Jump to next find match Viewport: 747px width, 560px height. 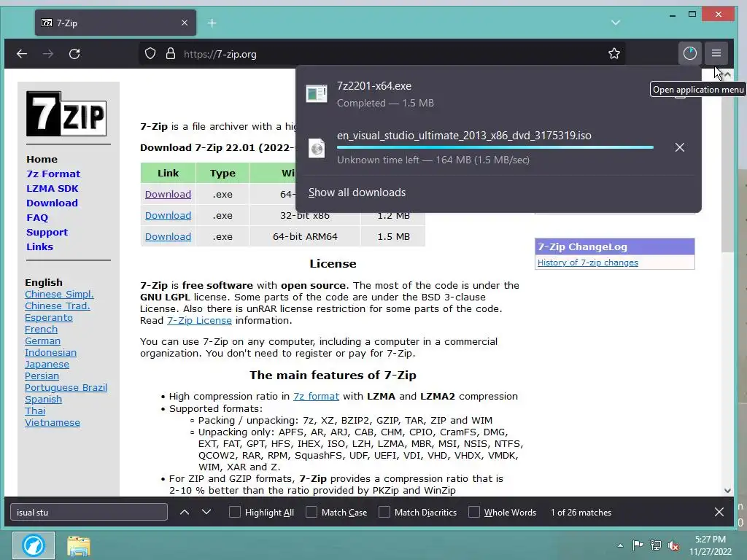pyautogui.click(x=206, y=513)
